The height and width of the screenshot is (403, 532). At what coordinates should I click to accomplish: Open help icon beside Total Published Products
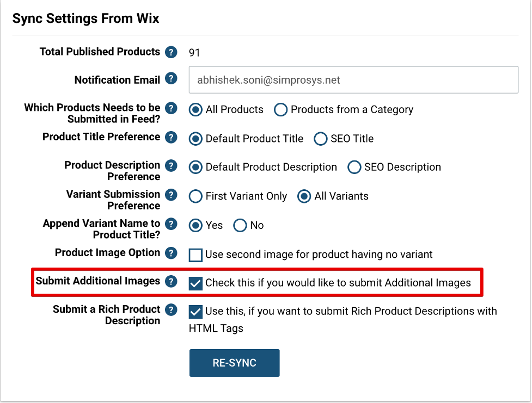pyautogui.click(x=171, y=52)
